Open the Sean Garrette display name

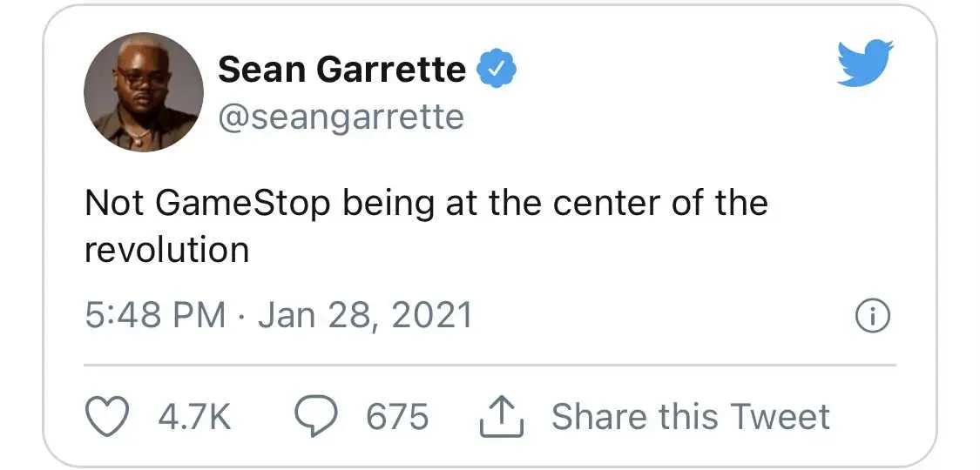pyautogui.click(x=341, y=69)
